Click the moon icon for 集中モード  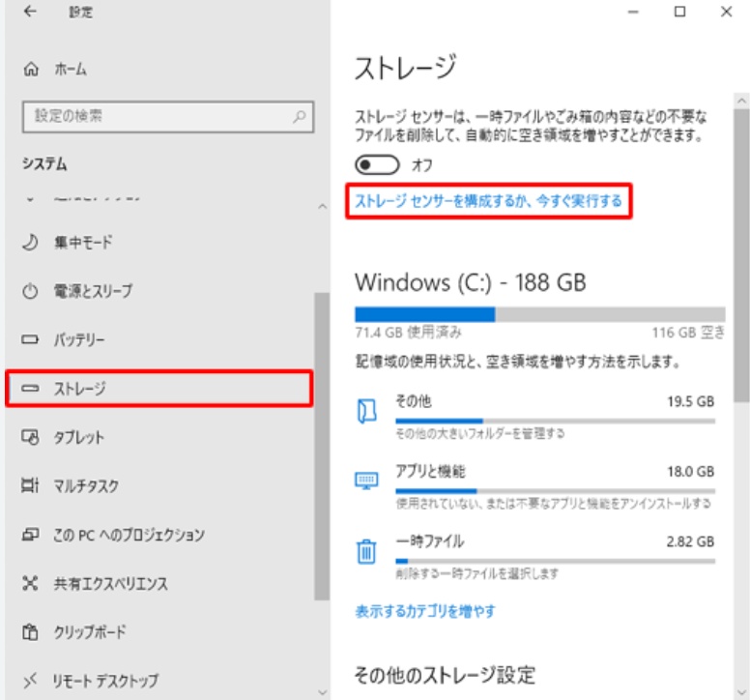point(30,242)
